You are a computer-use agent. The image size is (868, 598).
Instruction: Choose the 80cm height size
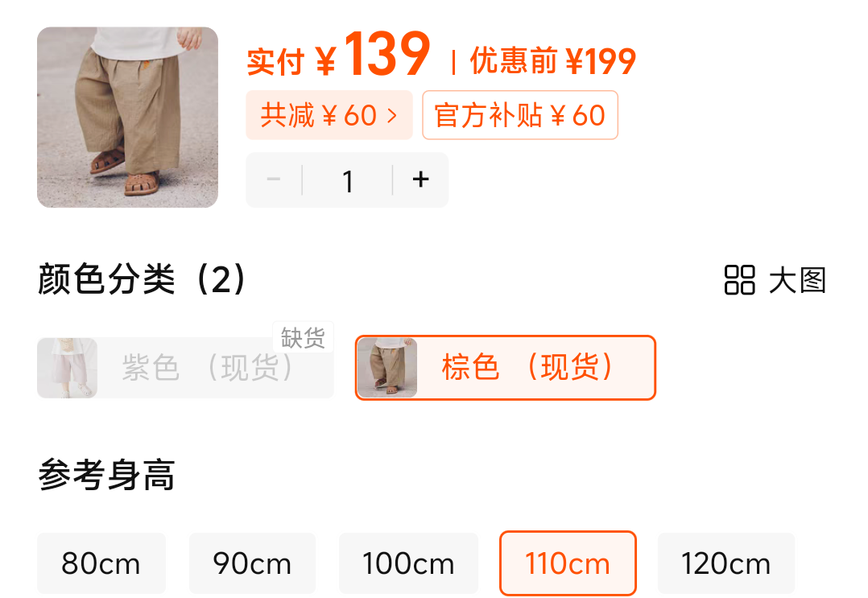point(101,563)
